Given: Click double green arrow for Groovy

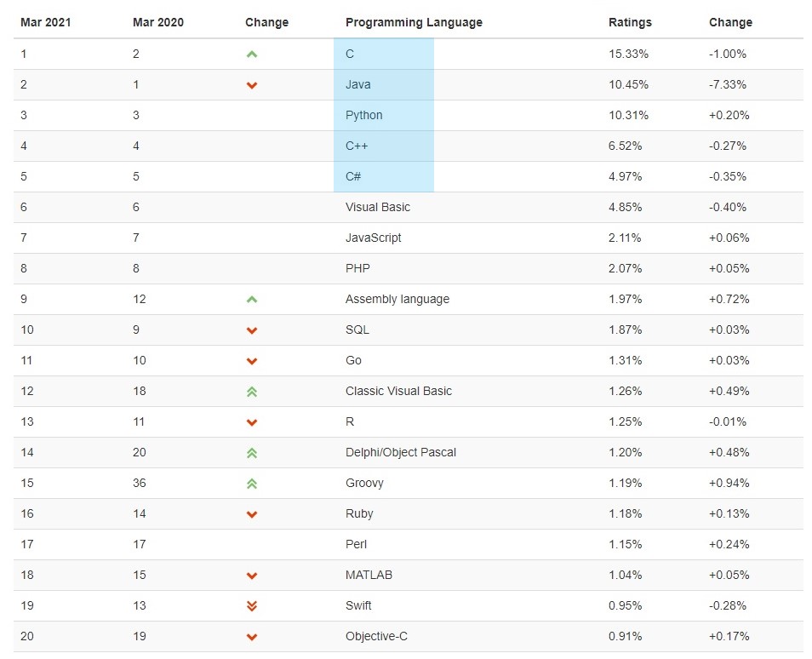Looking at the screenshot, I should [252, 484].
